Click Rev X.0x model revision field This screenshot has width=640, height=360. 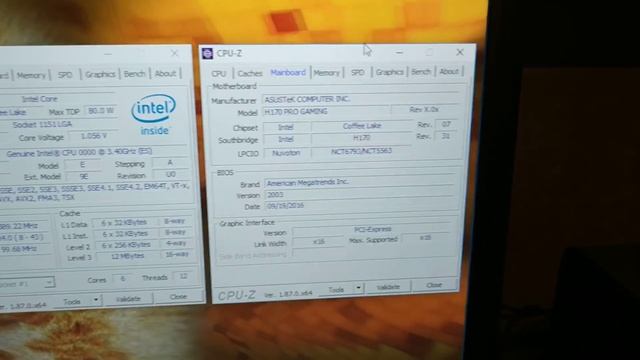pyautogui.click(x=424, y=109)
